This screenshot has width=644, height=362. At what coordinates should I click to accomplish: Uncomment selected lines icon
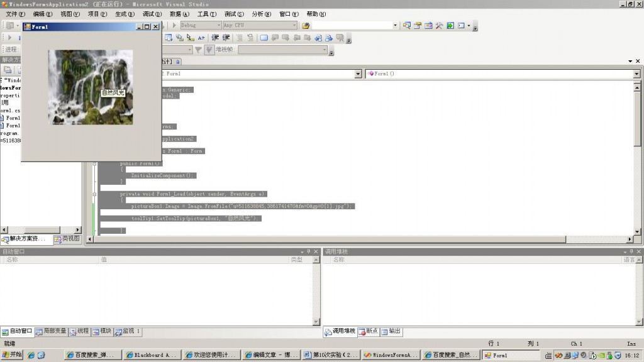point(250,38)
